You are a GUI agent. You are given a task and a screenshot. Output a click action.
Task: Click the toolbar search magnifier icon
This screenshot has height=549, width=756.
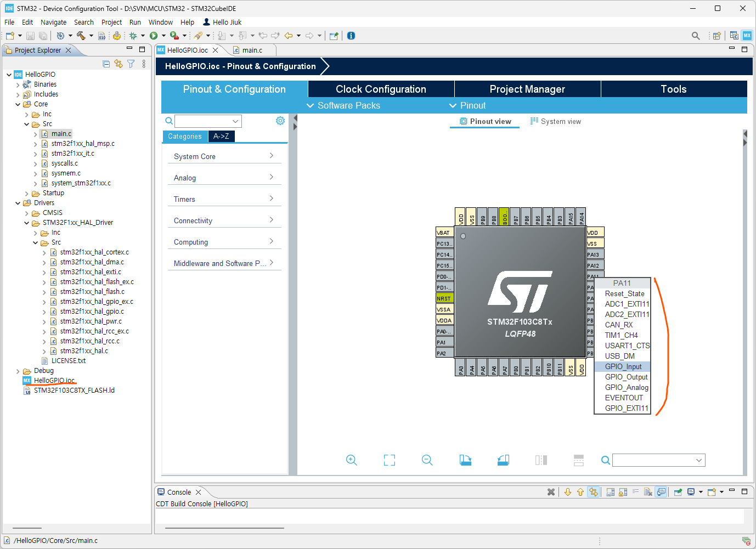click(696, 36)
